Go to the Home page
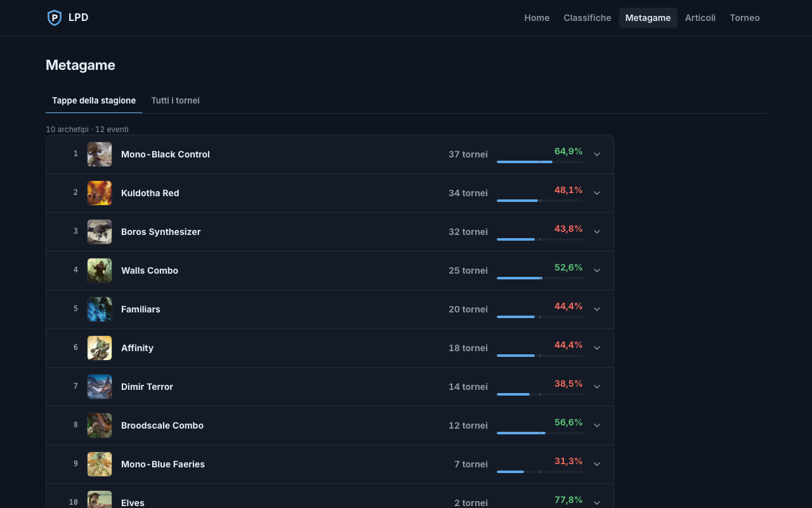 (537, 18)
